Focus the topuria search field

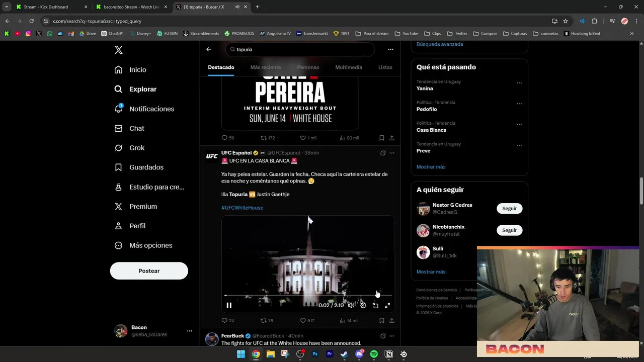300,49
